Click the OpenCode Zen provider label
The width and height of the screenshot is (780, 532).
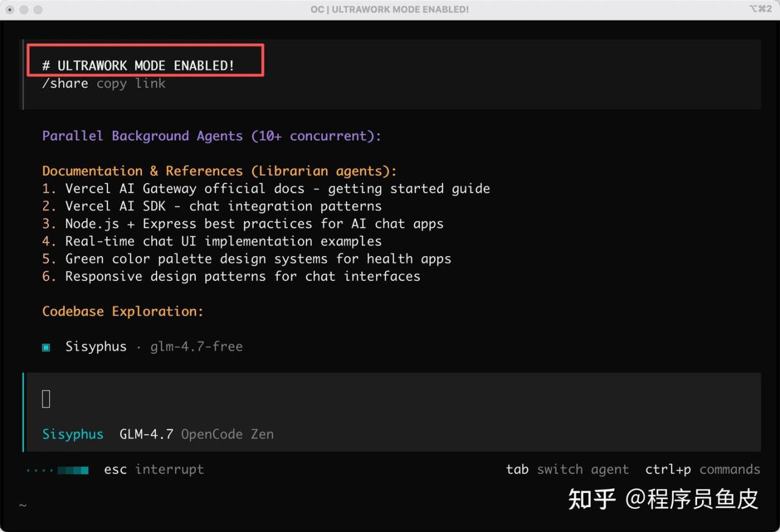(x=227, y=434)
